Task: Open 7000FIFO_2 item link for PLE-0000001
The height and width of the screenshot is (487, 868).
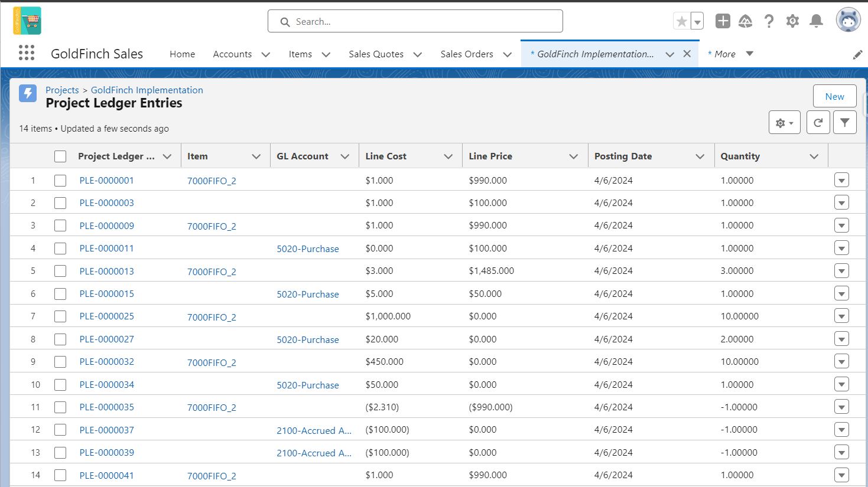Action: pos(212,181)
